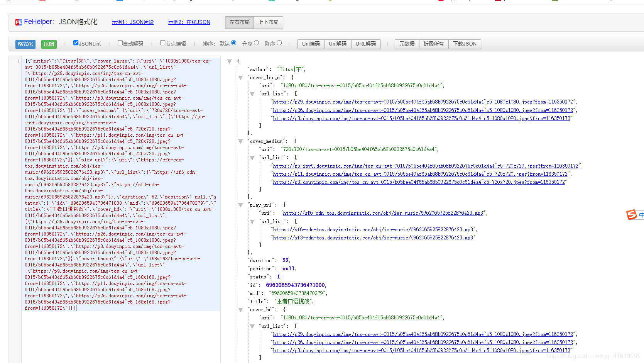Open p29 1080x1080 link under cover_large
Viewport: 644px width, 363px height.
click(x=423, y=102)
